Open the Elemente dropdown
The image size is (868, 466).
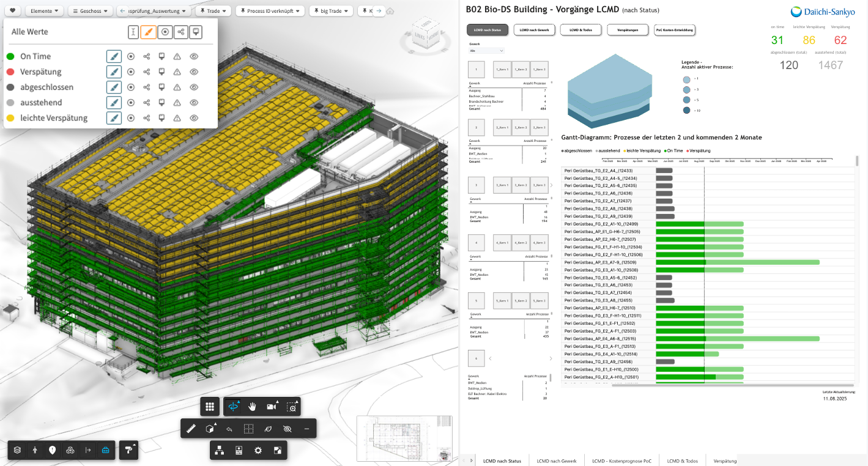[45, 11]
